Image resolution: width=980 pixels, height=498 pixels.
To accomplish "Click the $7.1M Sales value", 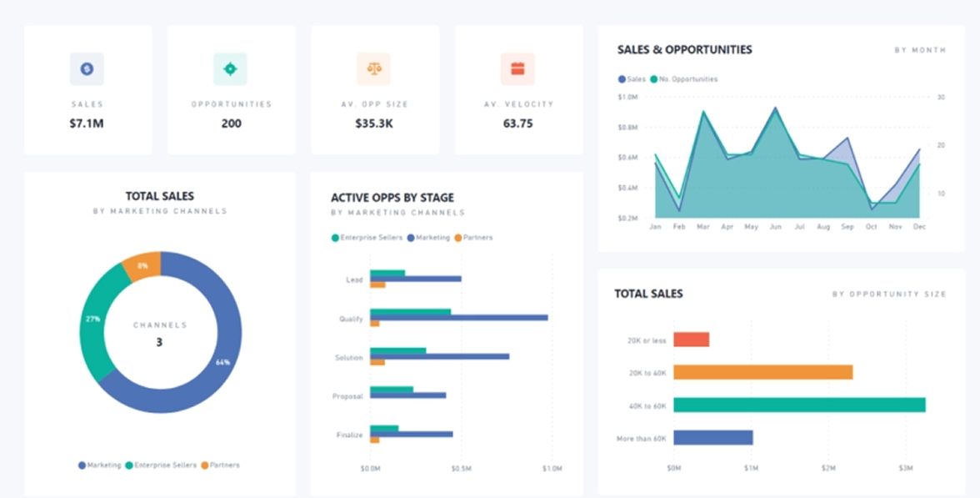I will point(87,123).
